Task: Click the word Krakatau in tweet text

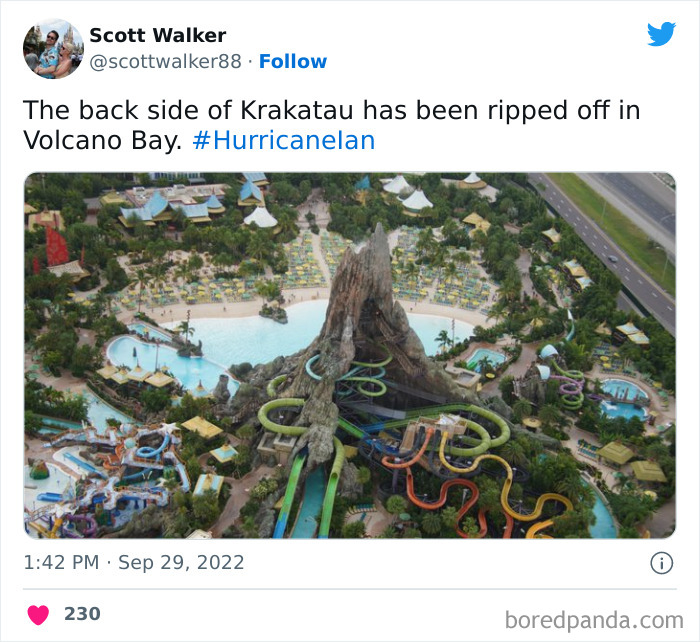Action: (x=296, y=110)
